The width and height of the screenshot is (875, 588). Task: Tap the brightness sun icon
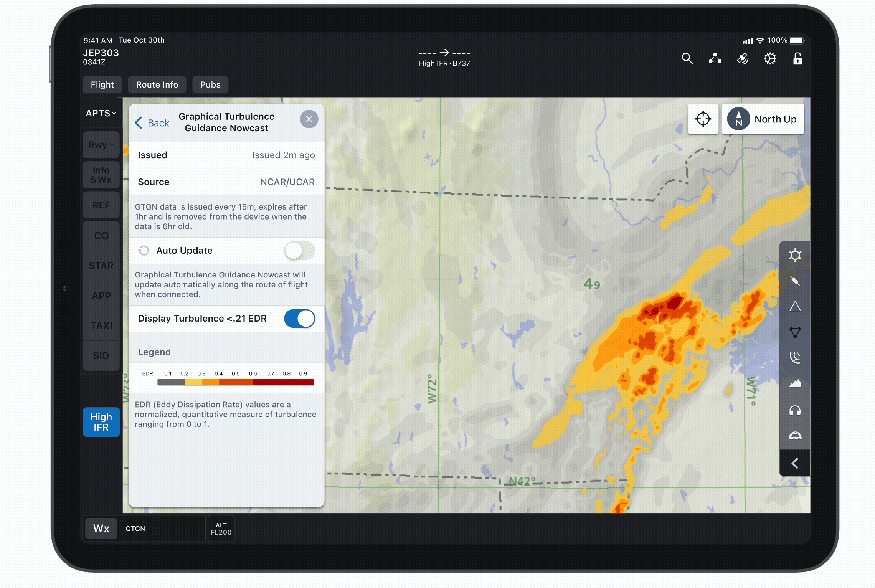tap(795, 256)
